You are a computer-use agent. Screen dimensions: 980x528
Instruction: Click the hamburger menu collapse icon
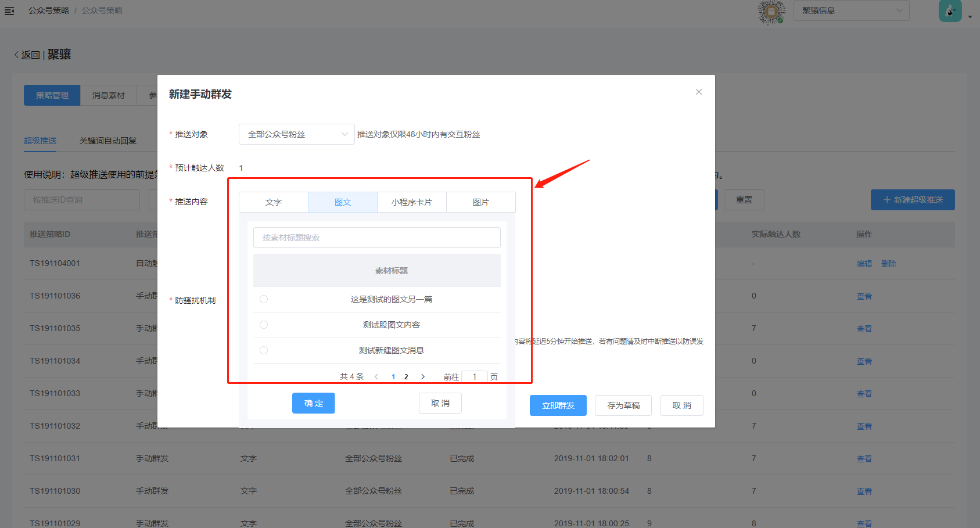pos(9,10)
